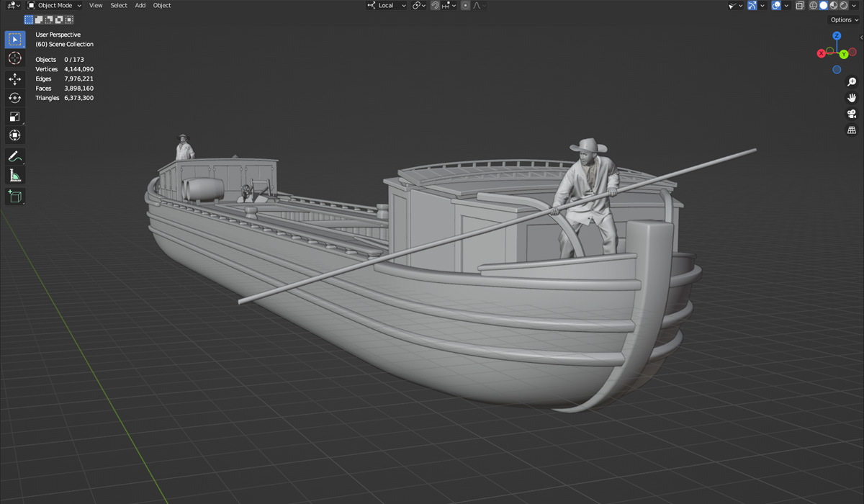
Task: Click the pan view hand icon
Action: pos(852,98)
